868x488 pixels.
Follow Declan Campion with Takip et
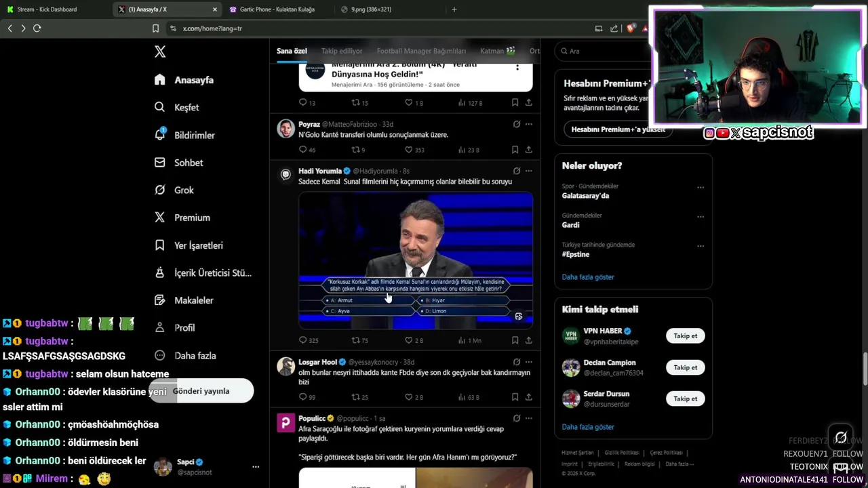[685, 367]
